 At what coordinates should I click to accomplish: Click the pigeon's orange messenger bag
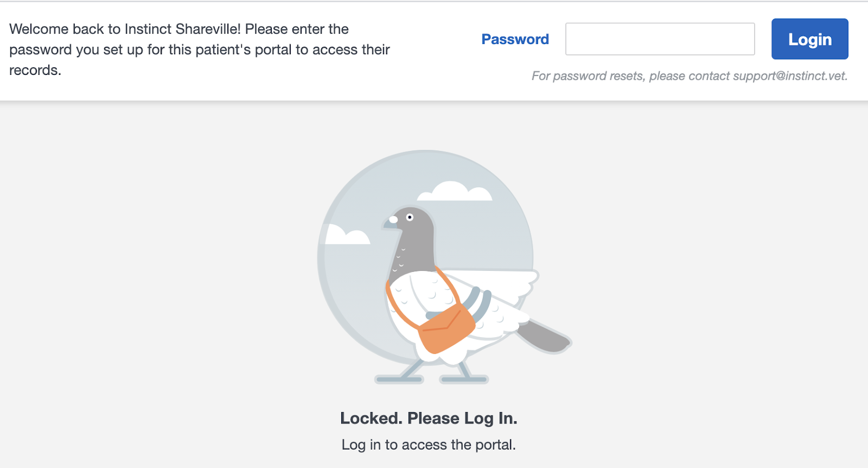coord(446,327)
